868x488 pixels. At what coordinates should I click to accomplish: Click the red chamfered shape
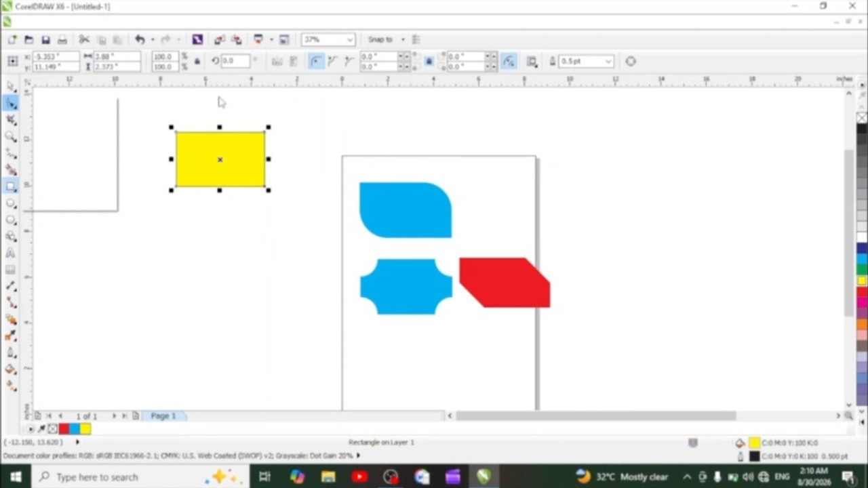[505, 282]
